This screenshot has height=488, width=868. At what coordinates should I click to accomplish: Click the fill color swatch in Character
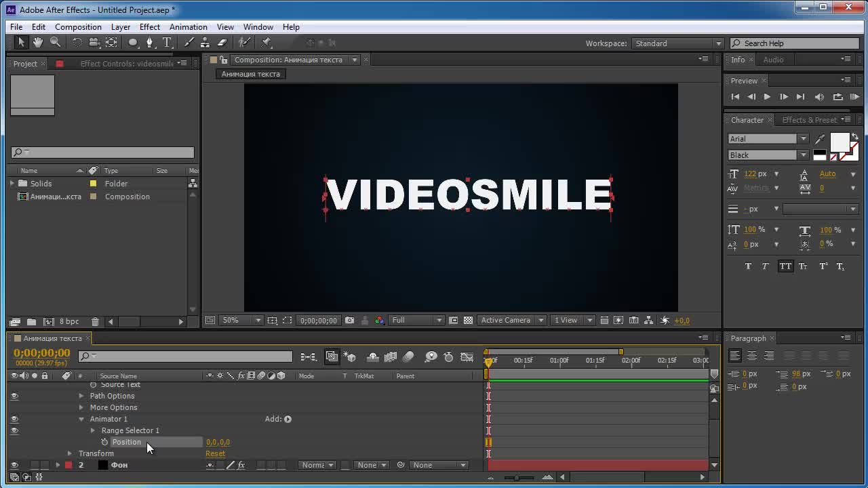point(840,142)
